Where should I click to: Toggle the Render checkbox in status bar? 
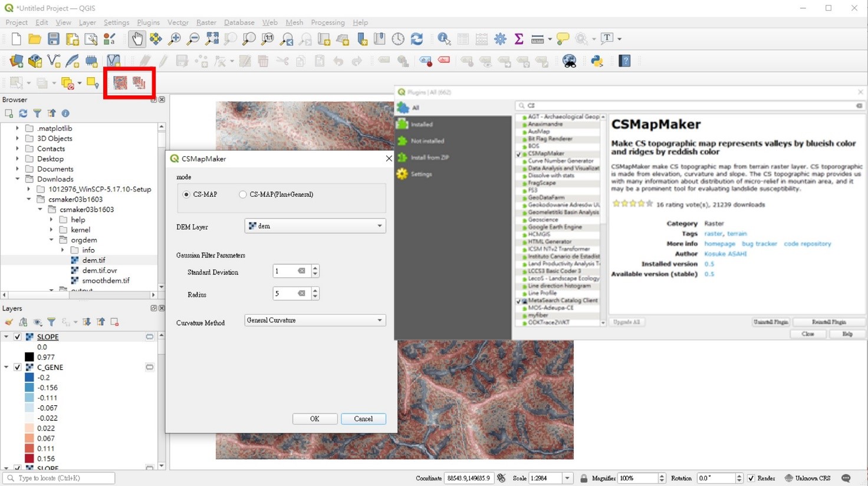[x=751, y=478]
